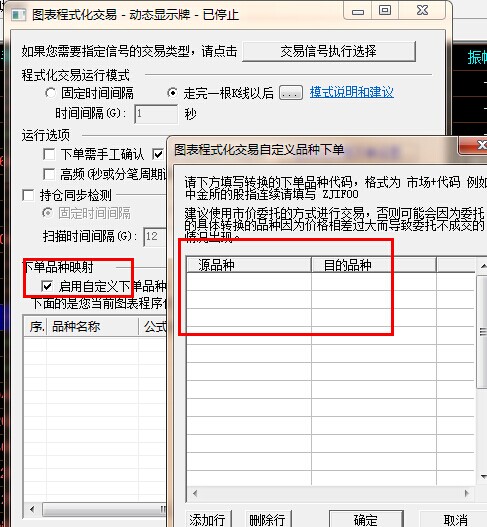This screenshot has width=487, height=527.
Task: Maximize the 图表程式化交易 window
Action: pos(385,11)
